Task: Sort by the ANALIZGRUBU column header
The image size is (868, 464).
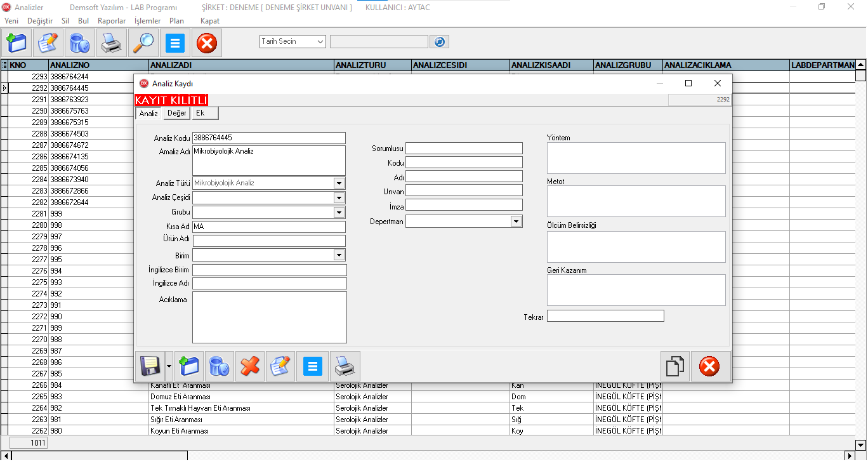Action: click(x=628, y=65)
